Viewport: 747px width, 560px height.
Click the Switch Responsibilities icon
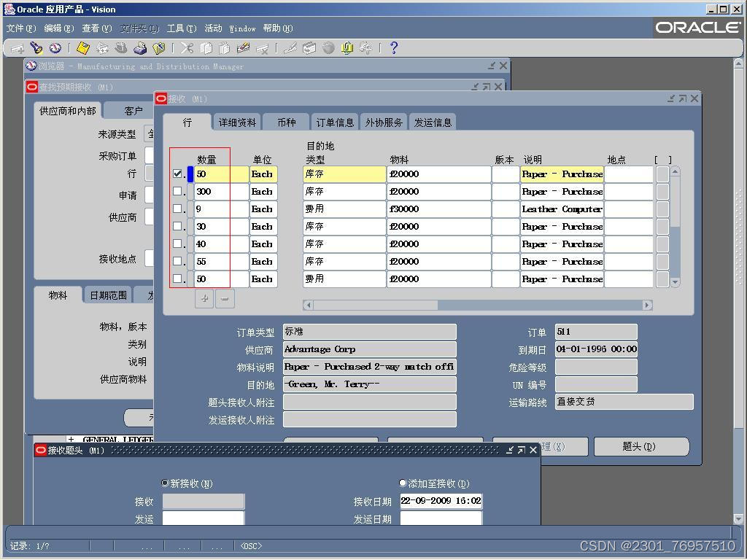pos(121,48)
